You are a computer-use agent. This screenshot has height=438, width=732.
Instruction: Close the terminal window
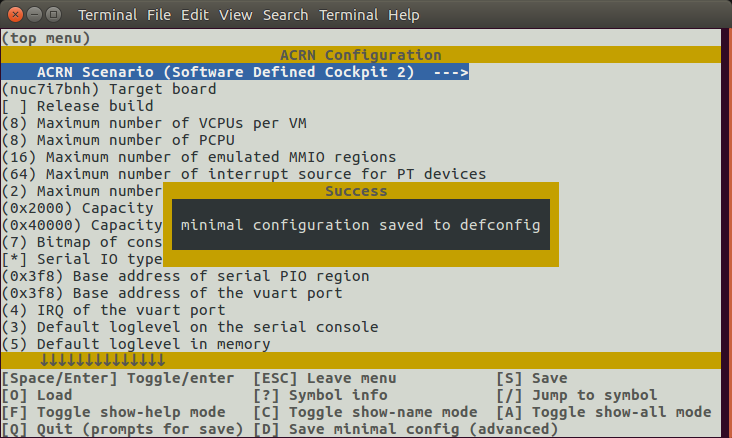tap(15, 14)
